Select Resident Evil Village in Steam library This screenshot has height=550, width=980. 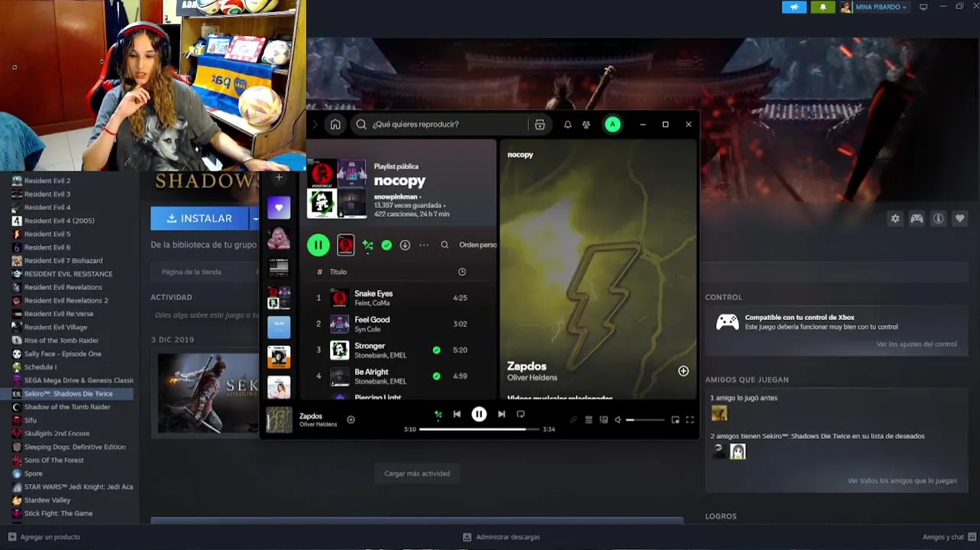point(56,327)
